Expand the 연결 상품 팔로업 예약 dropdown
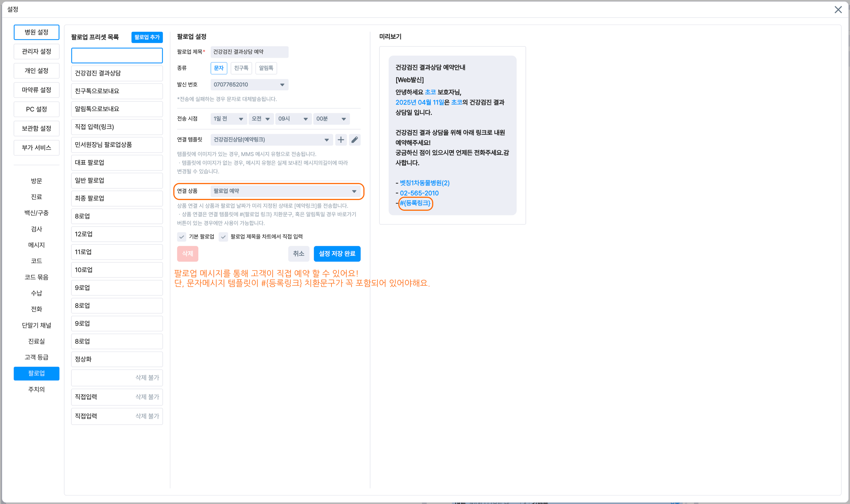This screenshot has width=850, height=504. 285,191
